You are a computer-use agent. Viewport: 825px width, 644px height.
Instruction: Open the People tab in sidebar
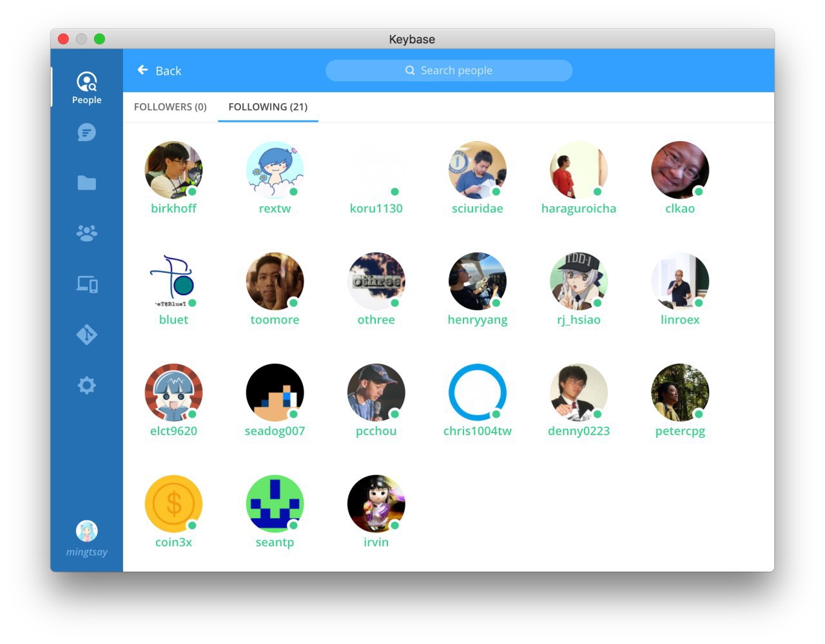pyautogui.click(x=87, y=87)
